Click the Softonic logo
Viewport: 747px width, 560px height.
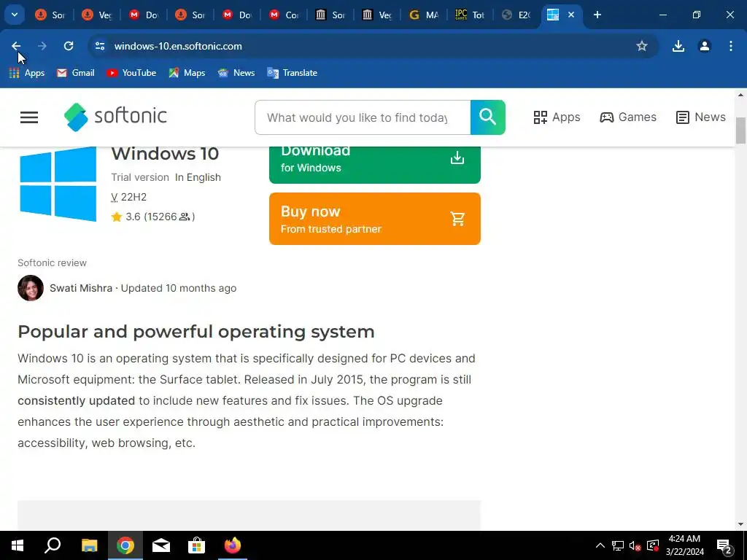coord(115,117)
